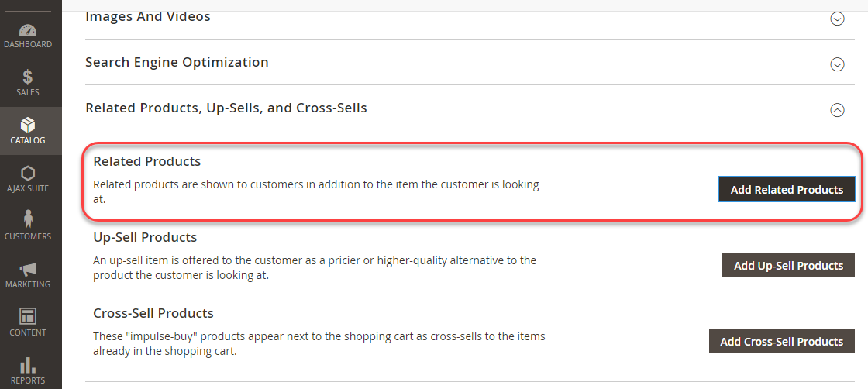
Task: Click Related Products, Up-Sells, and Cross-Sells title
Action: [x=226, y=108]
